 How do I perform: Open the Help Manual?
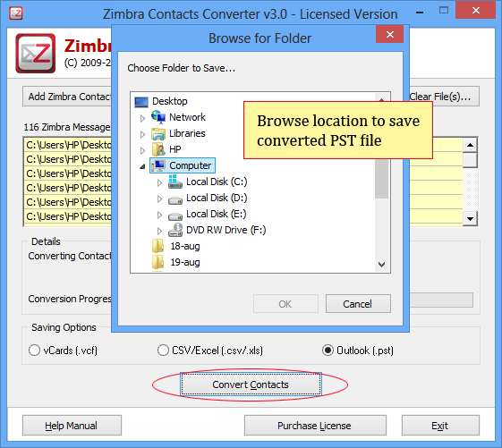[72, 426]
